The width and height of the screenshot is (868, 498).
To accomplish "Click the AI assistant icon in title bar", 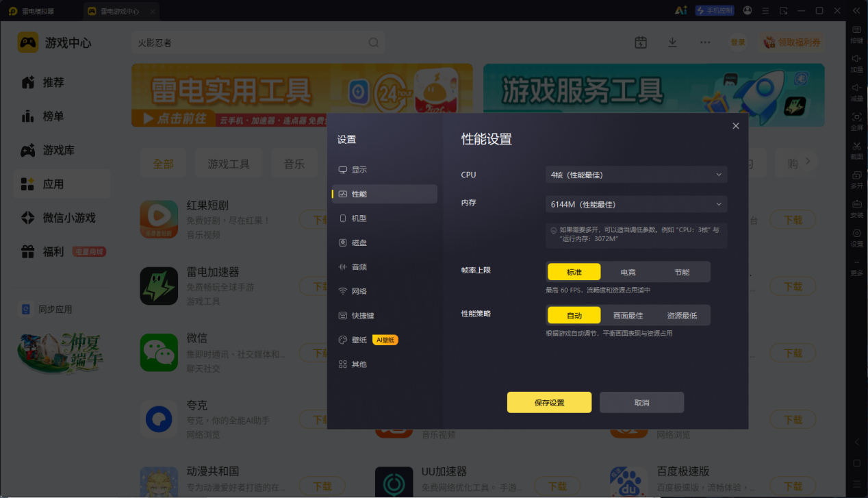I will tap(680, 10).
